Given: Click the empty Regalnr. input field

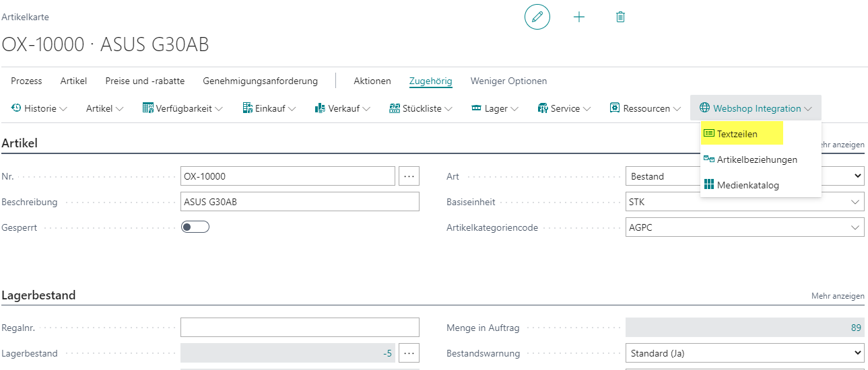Looking at the screenshot, I should pos(300,328).
